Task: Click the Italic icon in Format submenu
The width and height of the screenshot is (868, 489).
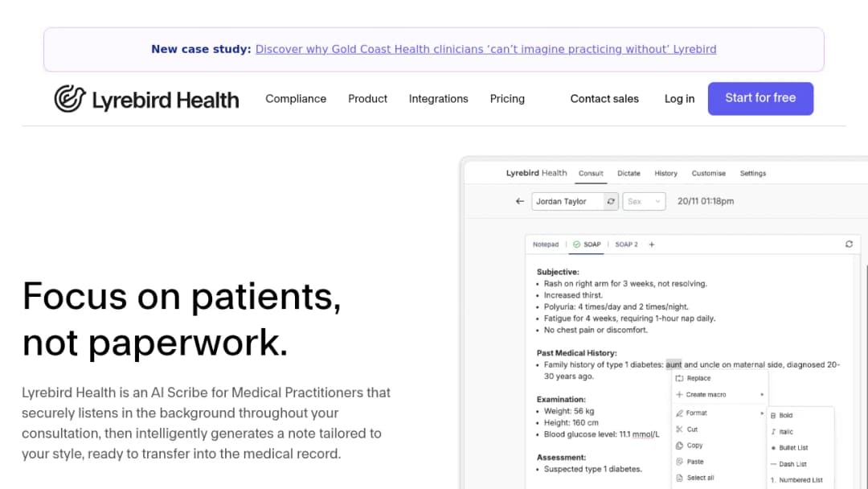Action: 773,431
